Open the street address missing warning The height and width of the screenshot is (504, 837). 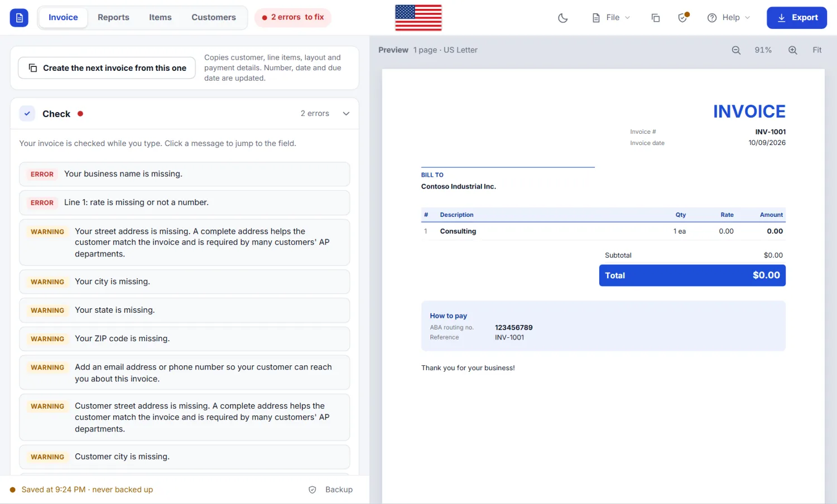185,243
